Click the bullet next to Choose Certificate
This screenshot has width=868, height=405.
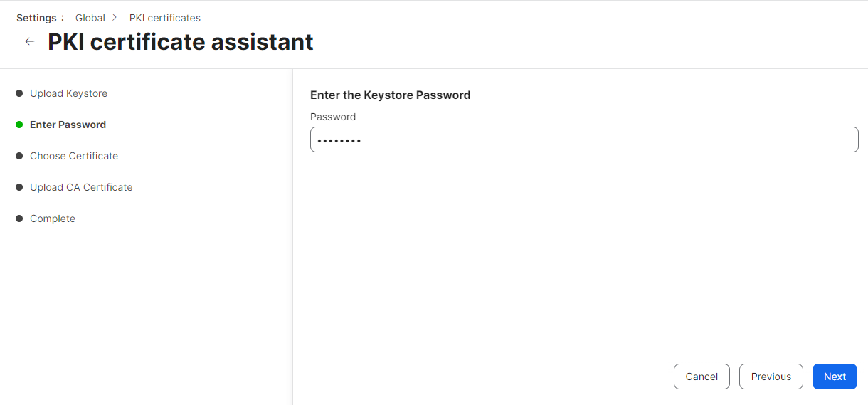(x=19, y=156)
